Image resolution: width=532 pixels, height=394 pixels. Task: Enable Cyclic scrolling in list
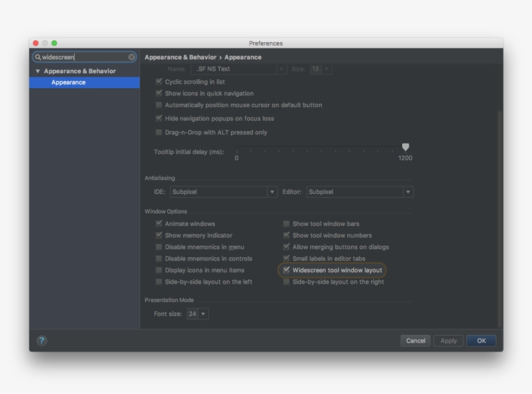pyautogui.click(x=158, y=83)
